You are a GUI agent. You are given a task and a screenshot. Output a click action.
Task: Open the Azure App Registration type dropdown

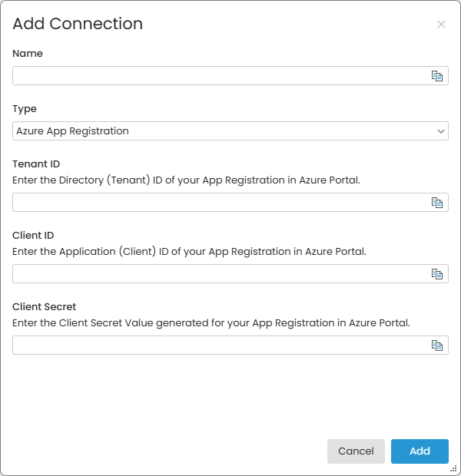(223, 131)
